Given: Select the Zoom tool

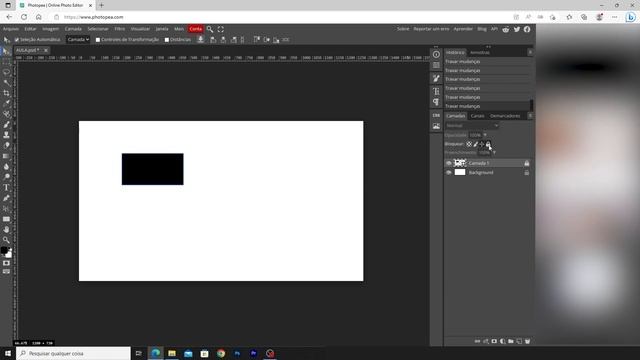Looking at the screenshot, I should coord(6,240).
